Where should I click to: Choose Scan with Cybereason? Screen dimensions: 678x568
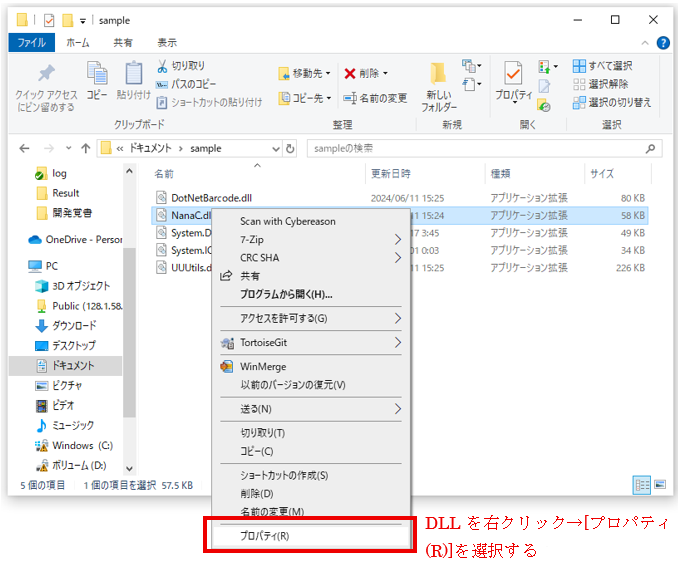[288, 221]
